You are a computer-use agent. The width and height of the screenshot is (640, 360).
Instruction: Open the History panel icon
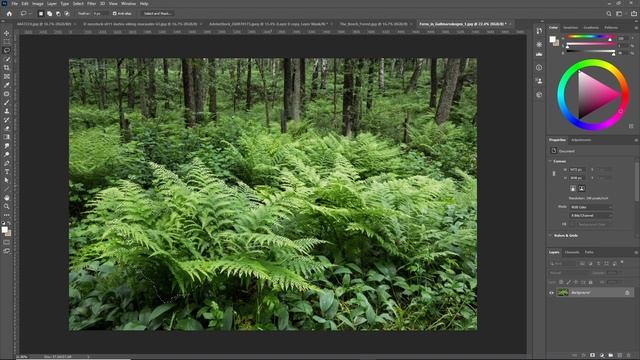point(539,31)
